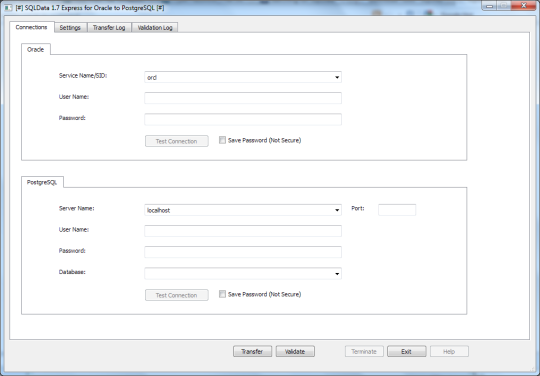Close the SQLData window
The image size is (540, 376).
click(x=524, y=6)
